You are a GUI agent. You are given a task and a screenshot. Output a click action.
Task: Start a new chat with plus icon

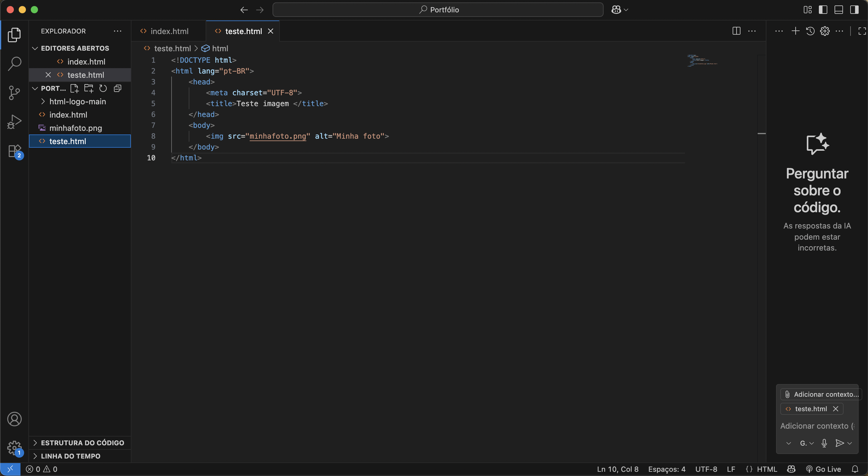[796, 31]
